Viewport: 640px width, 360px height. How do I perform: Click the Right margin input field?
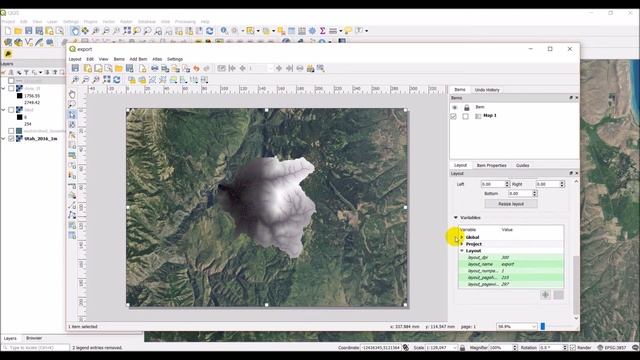click(x=548, y=184)
